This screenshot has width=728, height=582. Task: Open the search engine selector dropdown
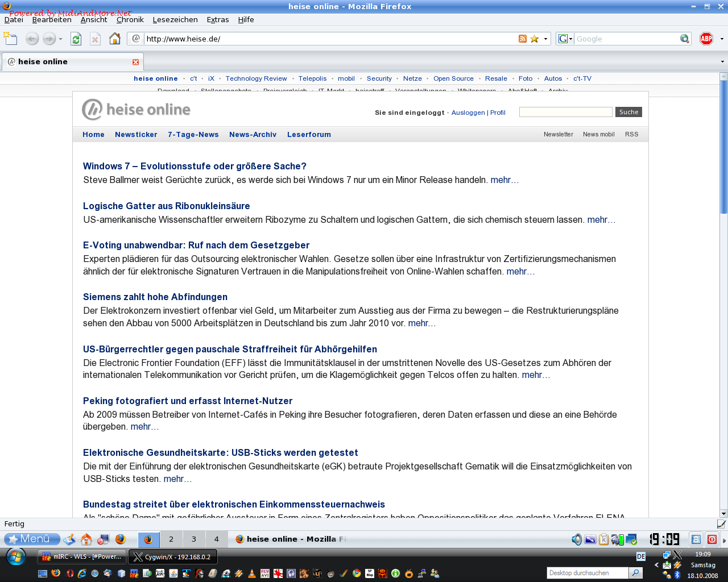[565, 39]
